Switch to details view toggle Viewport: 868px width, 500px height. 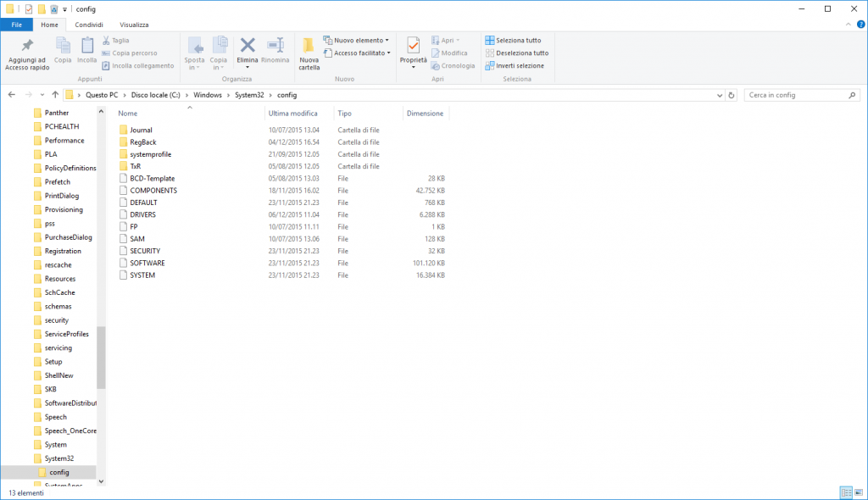(845, 492)
